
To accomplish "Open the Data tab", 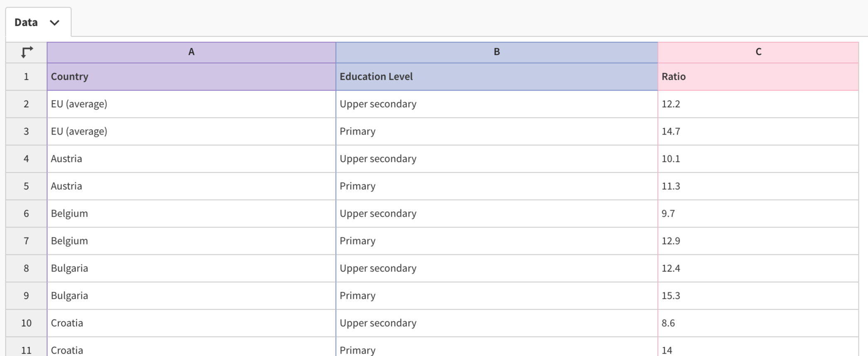I will pos(27,22).
